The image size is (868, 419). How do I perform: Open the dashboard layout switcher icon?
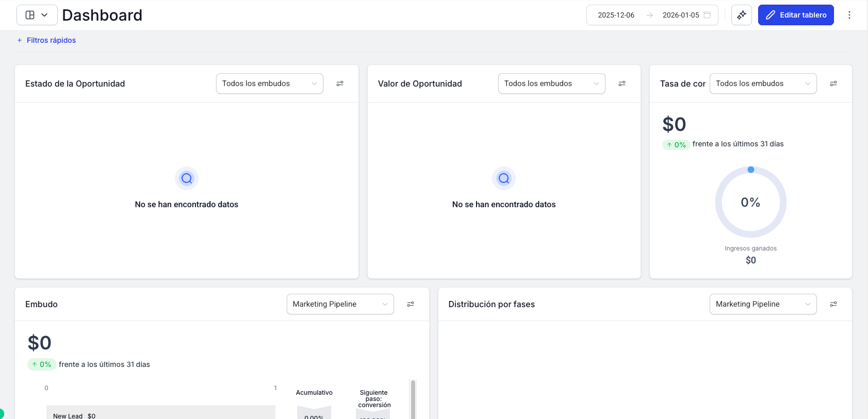click(x=37, y=15)
